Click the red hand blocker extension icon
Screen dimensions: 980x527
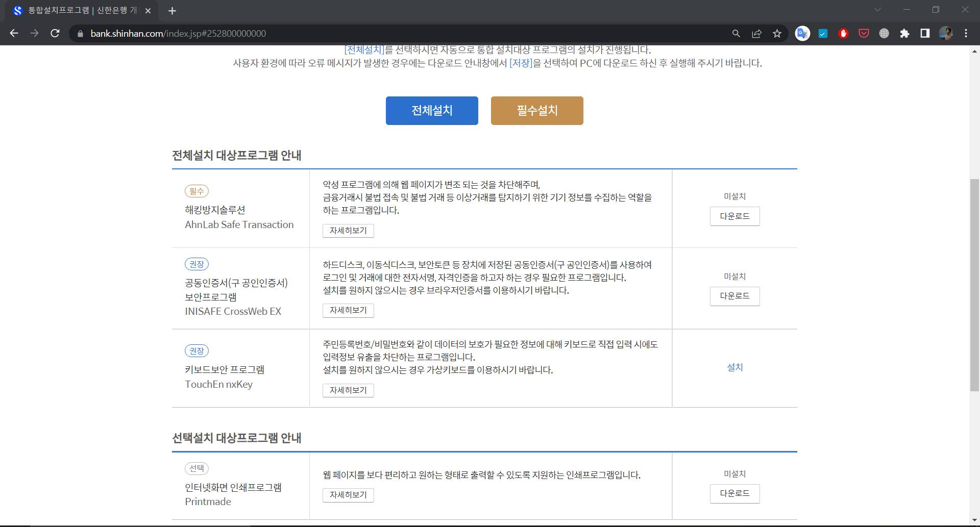tap(843, 34)
